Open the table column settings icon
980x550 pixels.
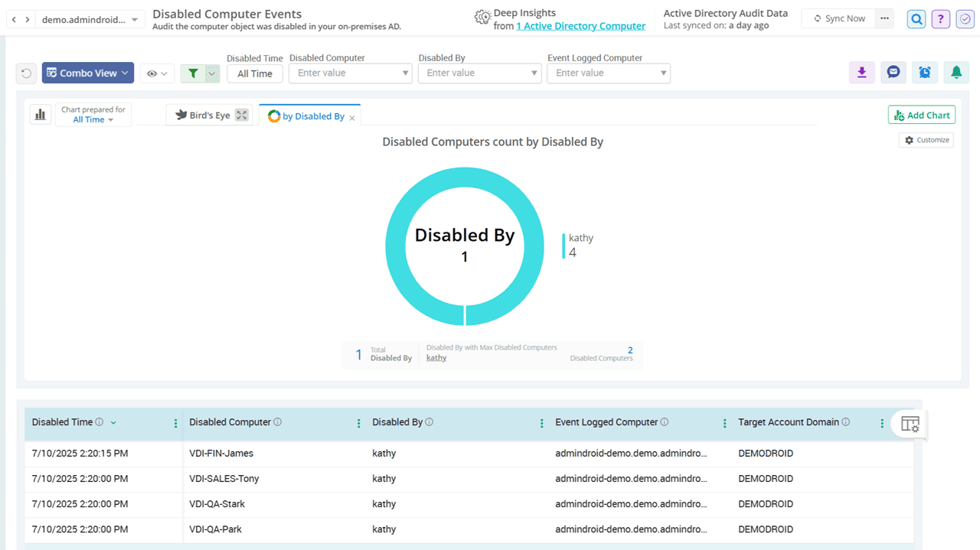coord(910,424)
